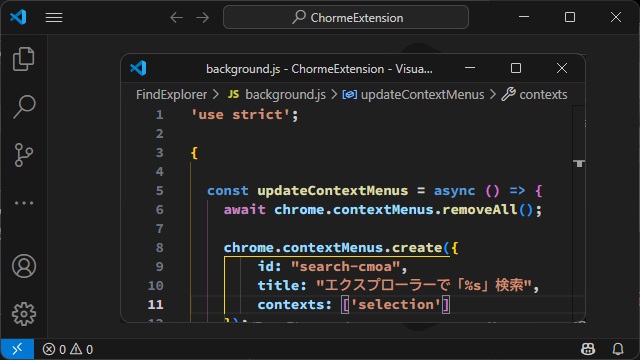Viewport: 640px width, 360px height.
Task: Click the warnings count in status bar
Action: tap(81, 349)
